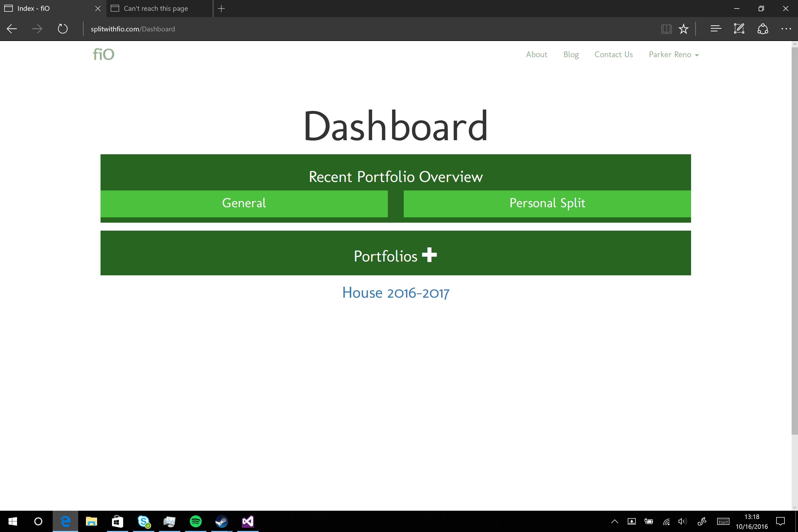Viewport: 798px width, 532px height.
Task: Expand the Parker Reno user dropdown
Action: [x=674, y=55]
